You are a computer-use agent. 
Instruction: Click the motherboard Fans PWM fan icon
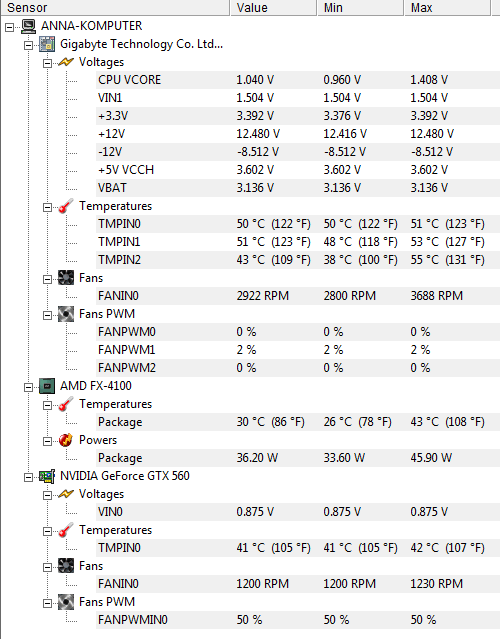pyautogui.click(x=66, y=314)
